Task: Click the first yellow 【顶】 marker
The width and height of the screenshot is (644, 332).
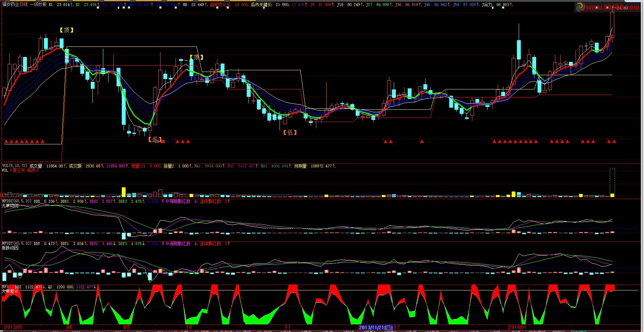Action: tap(66, 30)
